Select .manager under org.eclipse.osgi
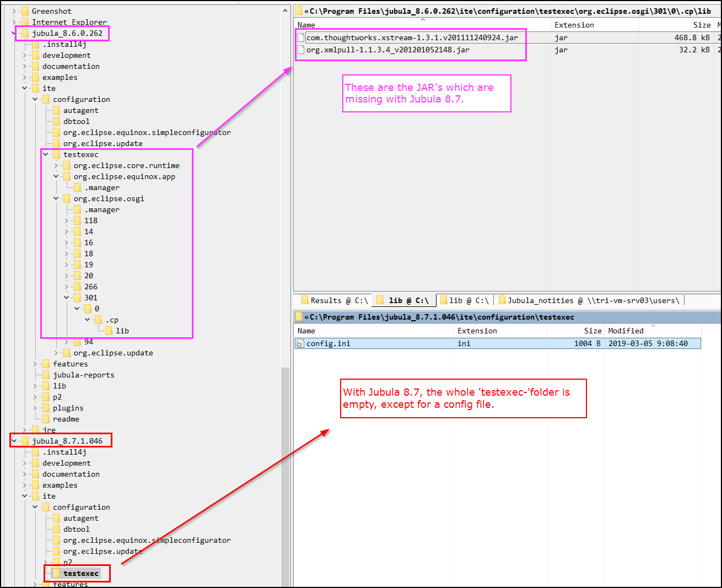 pyautogui.click(x=102, y=209)
